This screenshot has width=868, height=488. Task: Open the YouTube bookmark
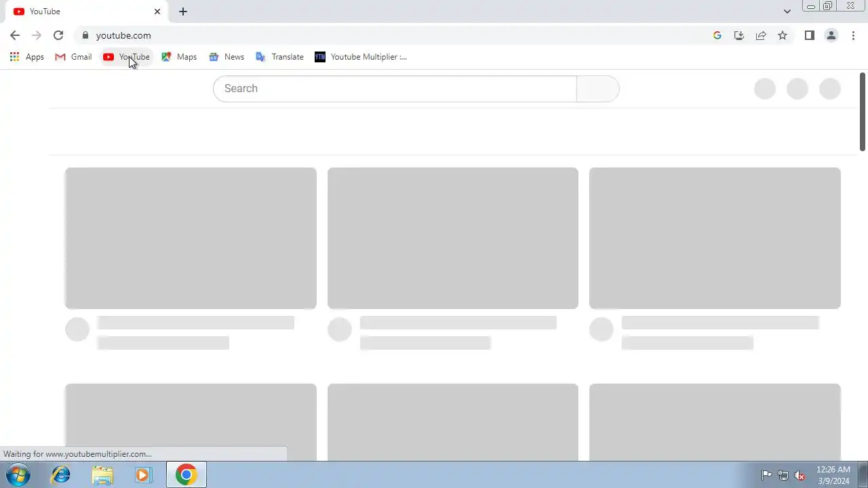click(x=126, y=57)
